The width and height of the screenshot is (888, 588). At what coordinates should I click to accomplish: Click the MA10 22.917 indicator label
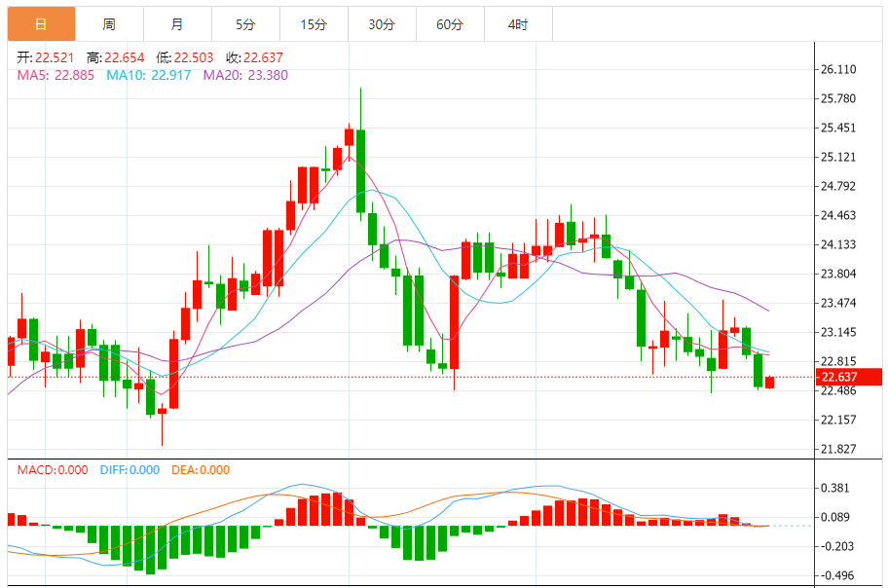pos(148,75)
